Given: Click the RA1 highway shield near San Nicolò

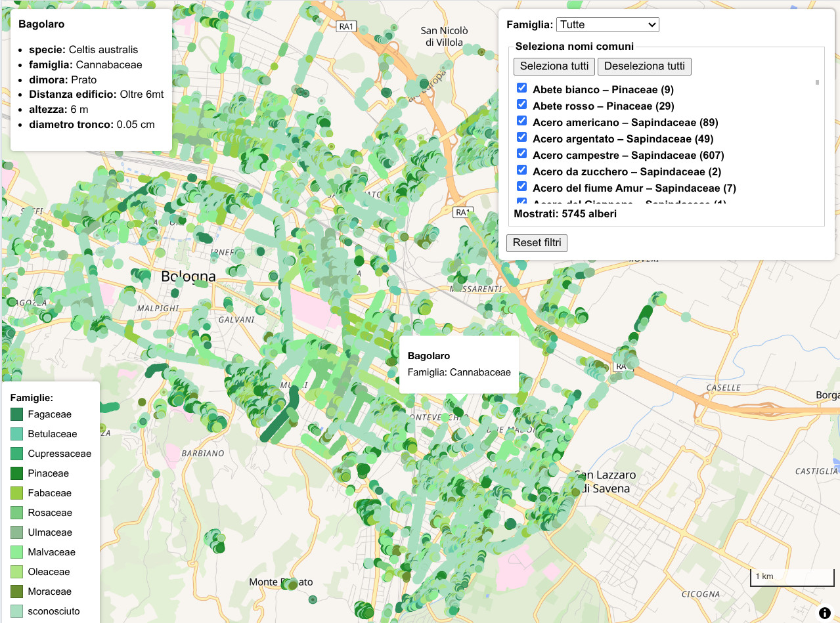Looking at the screenshot, I should (345, 27).
